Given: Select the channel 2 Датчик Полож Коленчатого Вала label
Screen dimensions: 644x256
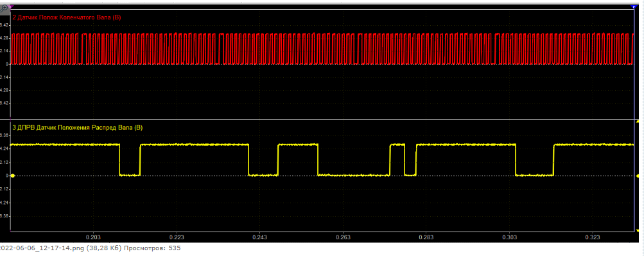Looking at the screenshot, I should click(67, 17).
